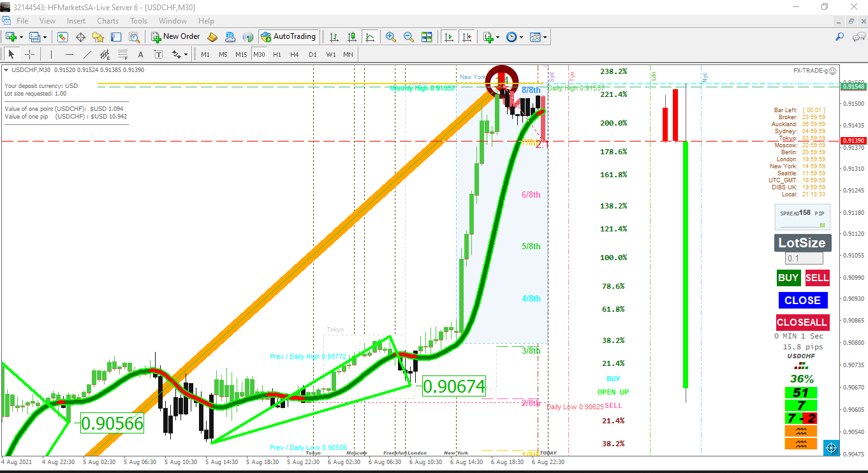Open the chat bubbles icon

click(x=858, y=37)
